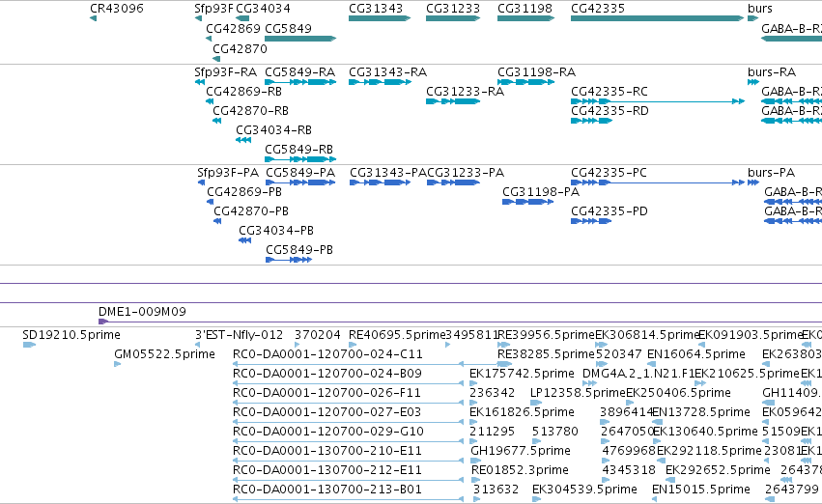Click the CG31198-PA protein label
Image resolution: width=822 pixels, height=504 pixels.
coord(541,192)
